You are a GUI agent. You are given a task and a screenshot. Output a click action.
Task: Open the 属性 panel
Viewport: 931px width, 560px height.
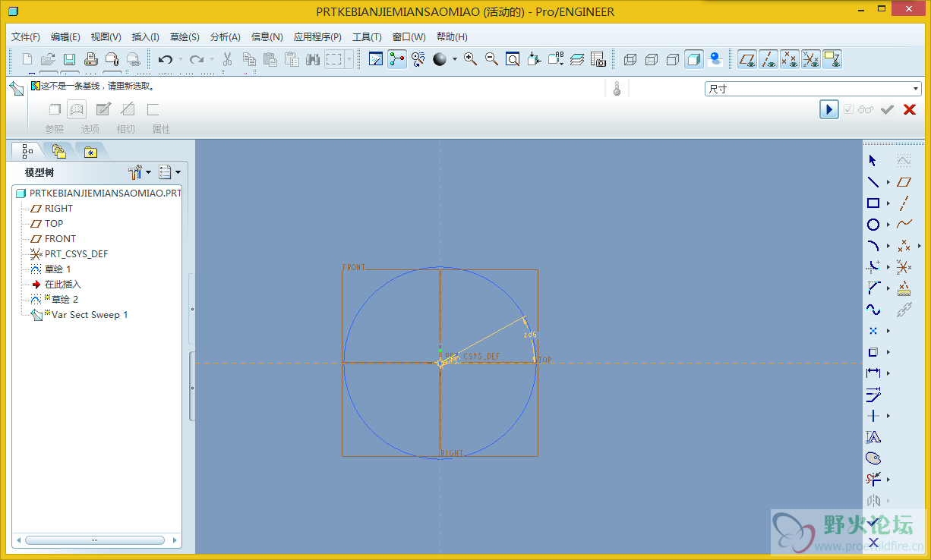coord(161,129)
